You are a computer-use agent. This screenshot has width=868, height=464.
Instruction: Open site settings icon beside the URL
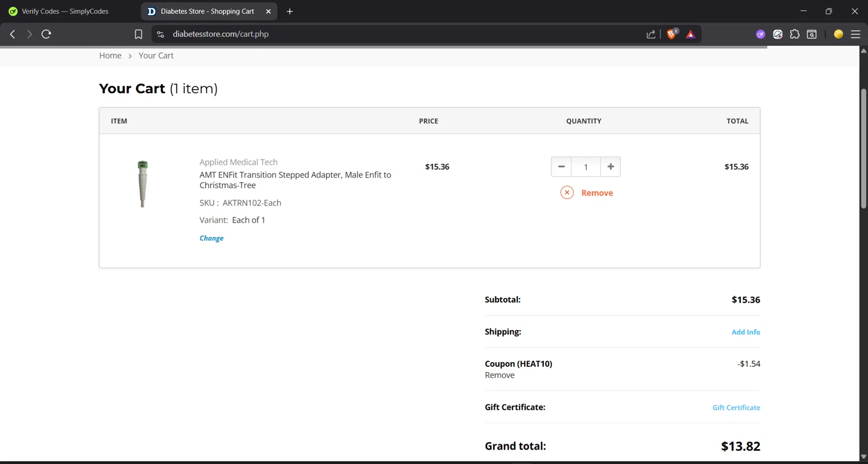pyautogui.click(x=161, y=34)
